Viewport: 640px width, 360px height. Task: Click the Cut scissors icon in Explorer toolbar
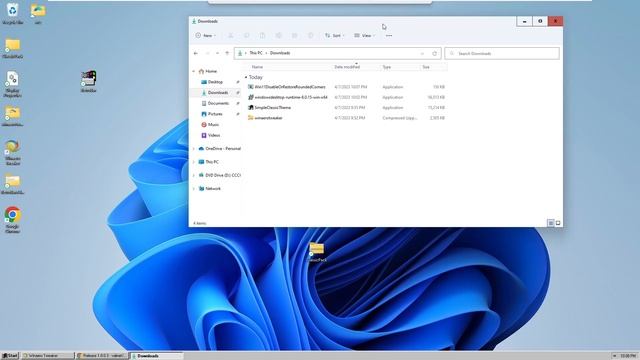(x=231, y=36)
